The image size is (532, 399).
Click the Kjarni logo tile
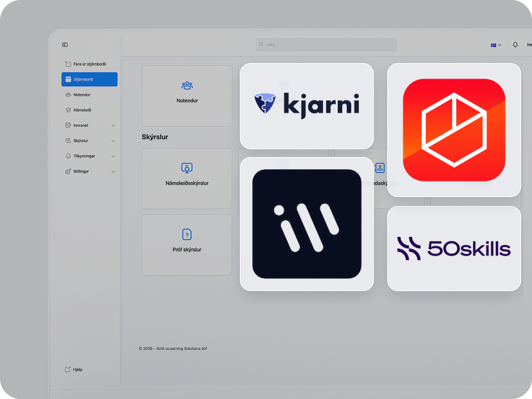point(306,106)
